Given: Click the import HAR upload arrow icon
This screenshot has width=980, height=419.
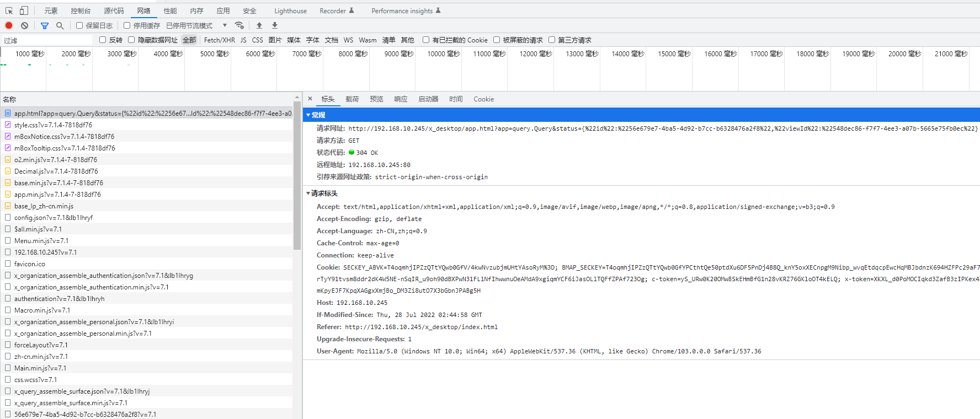Looking at the screenshot, I should point(259,25).
